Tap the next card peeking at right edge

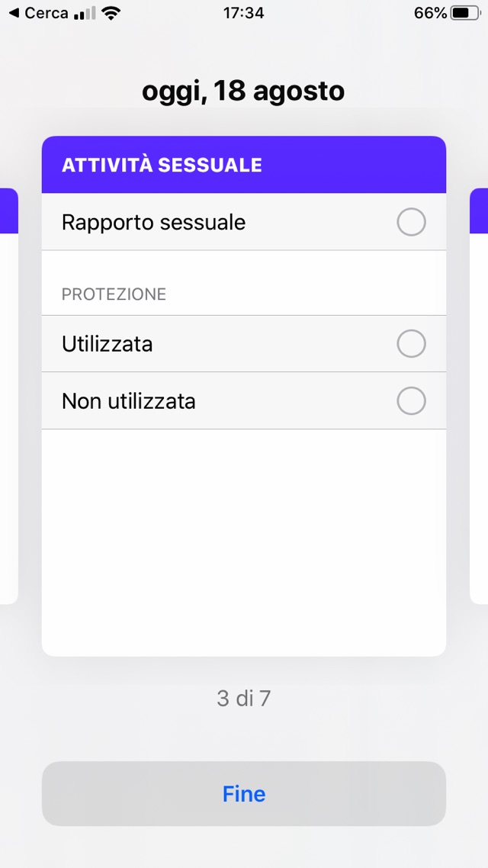coord(480,397)
